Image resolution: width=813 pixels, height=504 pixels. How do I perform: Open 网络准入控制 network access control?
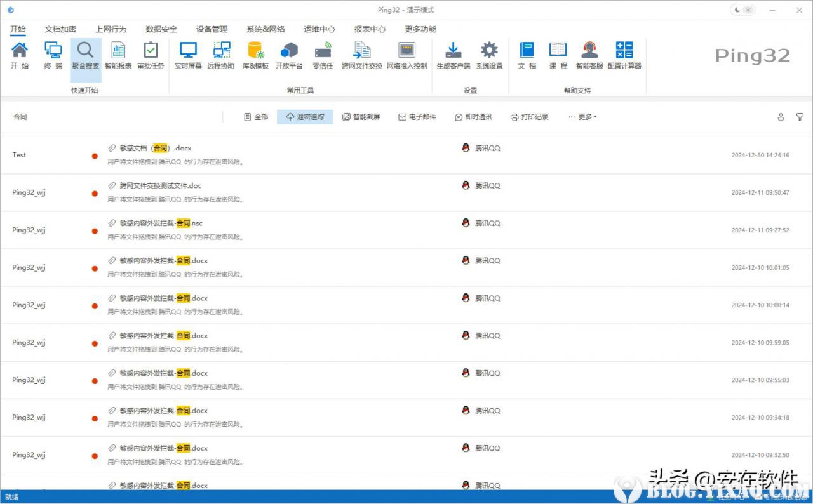406,55
